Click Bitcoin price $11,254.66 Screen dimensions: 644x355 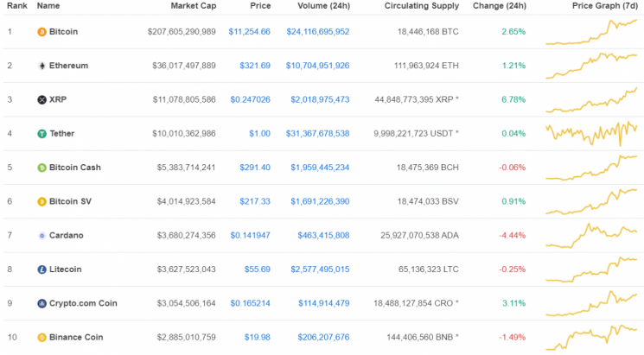pos(249,32)
